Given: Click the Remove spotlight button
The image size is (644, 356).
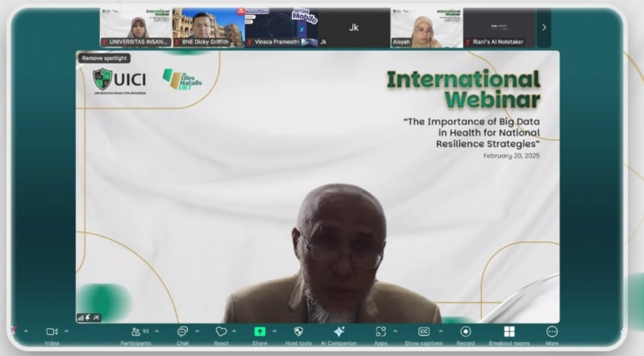Looking at the screenshot, I should click(x=104, y=58).
